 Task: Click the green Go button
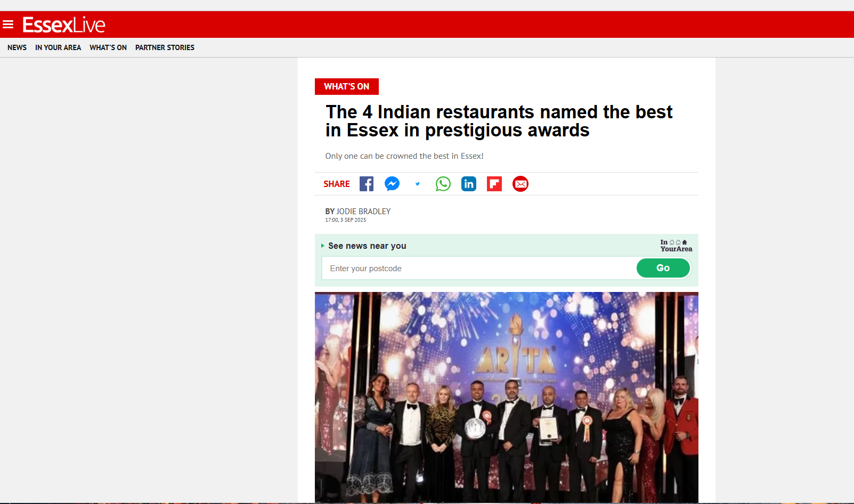[663, 268]
